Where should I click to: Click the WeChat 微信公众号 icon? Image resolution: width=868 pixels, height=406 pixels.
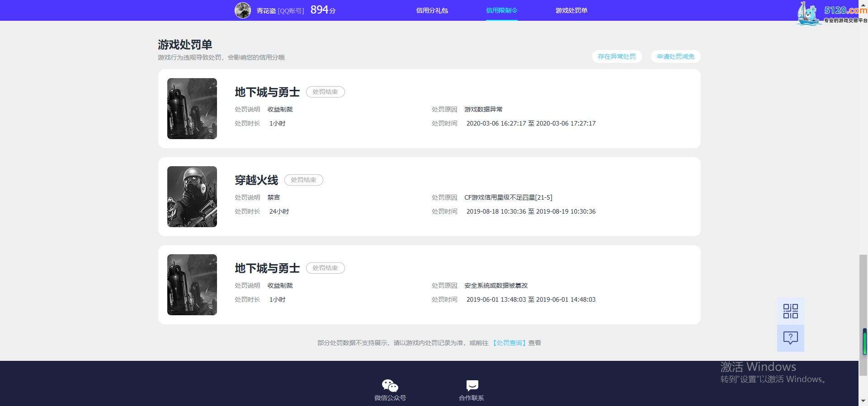coord(390,386)
